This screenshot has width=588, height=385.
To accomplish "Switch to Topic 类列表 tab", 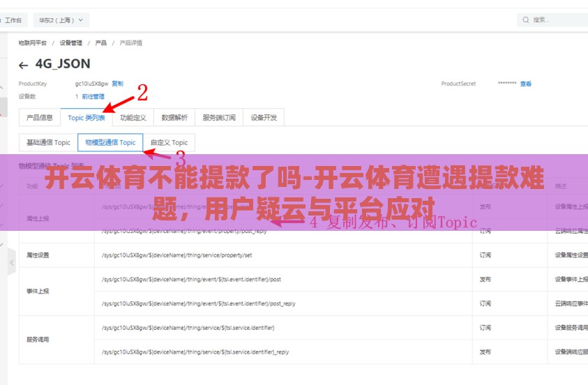I will tap(86, 117).
